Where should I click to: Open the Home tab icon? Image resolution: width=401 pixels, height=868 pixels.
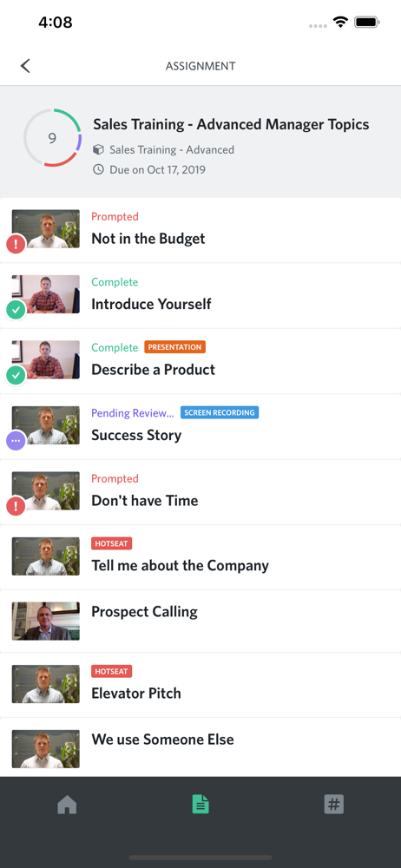point(67,805)
